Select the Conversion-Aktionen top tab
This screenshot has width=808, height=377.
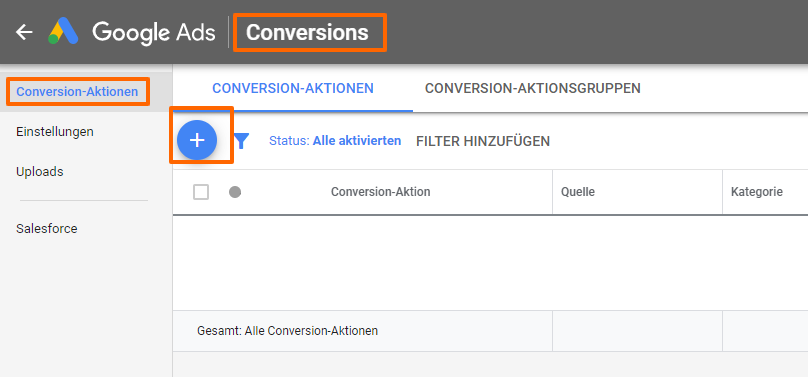pyautogui.click(x=293, y=89)
